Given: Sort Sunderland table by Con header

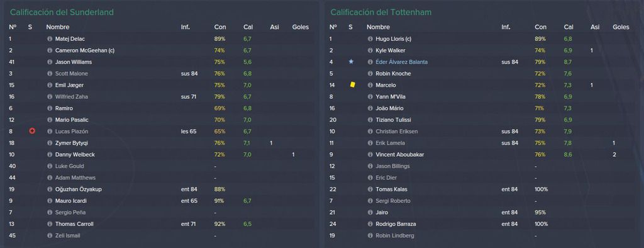Looking at the screenshot, I should pyautogui.click(x=219, y=27).
